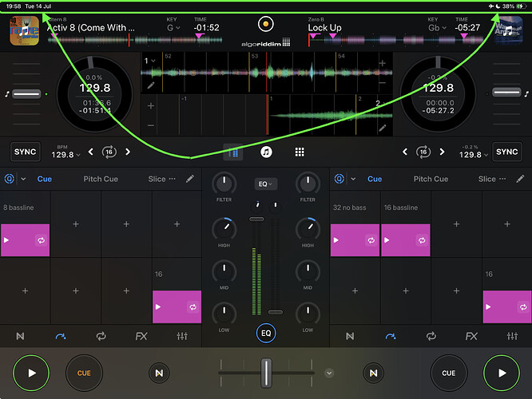Open the music library icon
The width and height of the screenshot is (532, 399).
click(x=266, y=152)
